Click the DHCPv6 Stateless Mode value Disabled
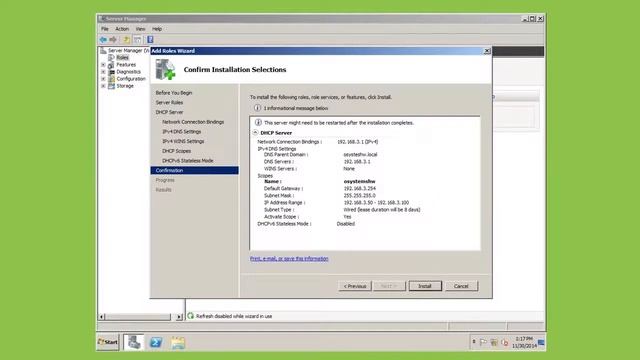640x360 pixels. pyautogui.click(x=346, y=224)
